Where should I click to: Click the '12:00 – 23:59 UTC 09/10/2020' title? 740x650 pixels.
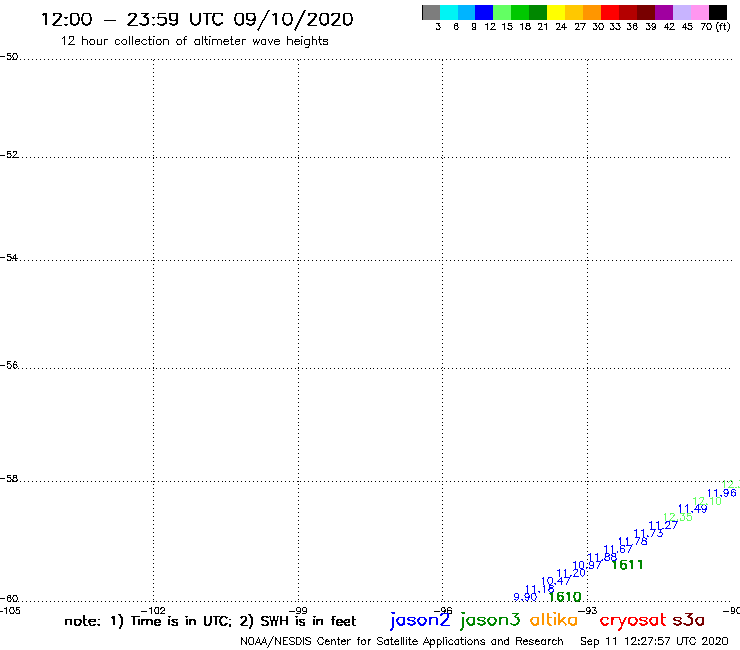click(x=197, y=19)
